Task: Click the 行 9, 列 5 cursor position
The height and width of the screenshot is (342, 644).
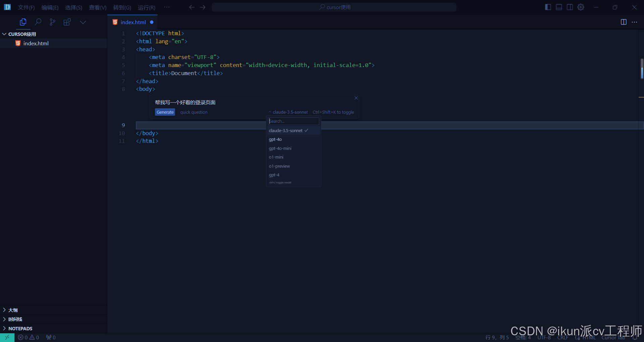Action: pos(497,337)
